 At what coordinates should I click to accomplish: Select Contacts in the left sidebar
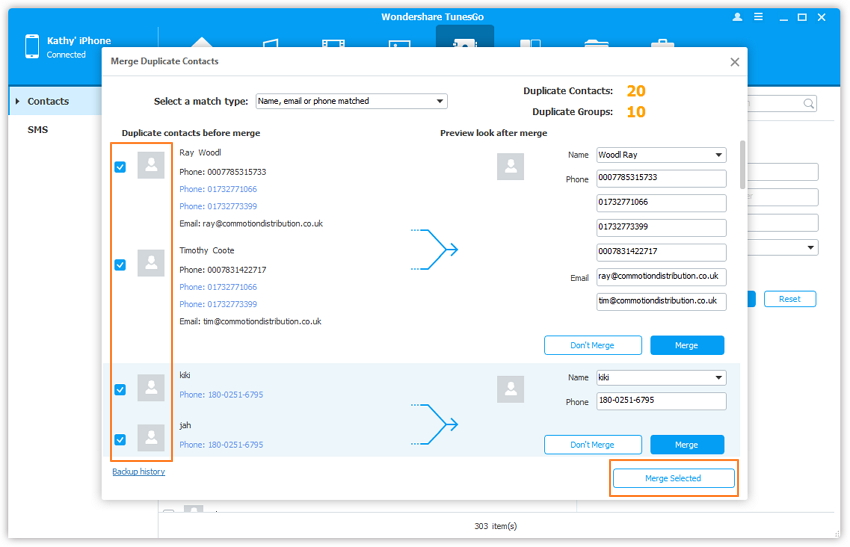tap(48, 101)
